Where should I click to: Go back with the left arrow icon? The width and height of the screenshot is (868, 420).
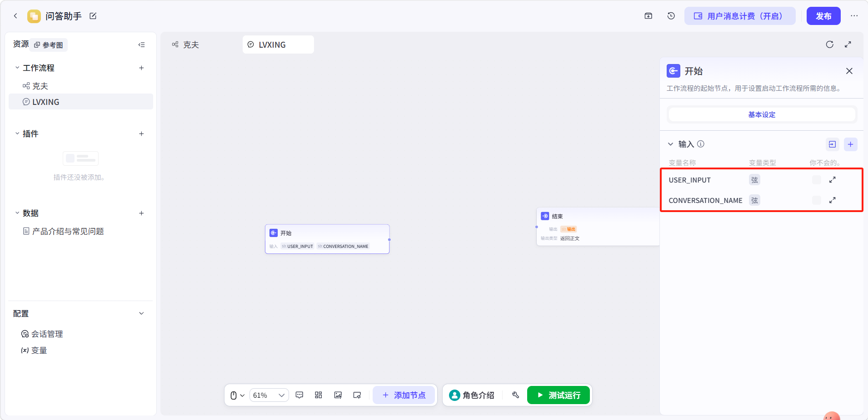[x=15, y=16]
